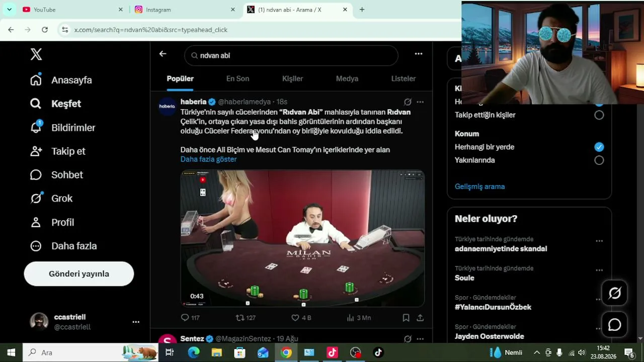
Task: Repost the haberia post
Action: click(x=240, y=318)
